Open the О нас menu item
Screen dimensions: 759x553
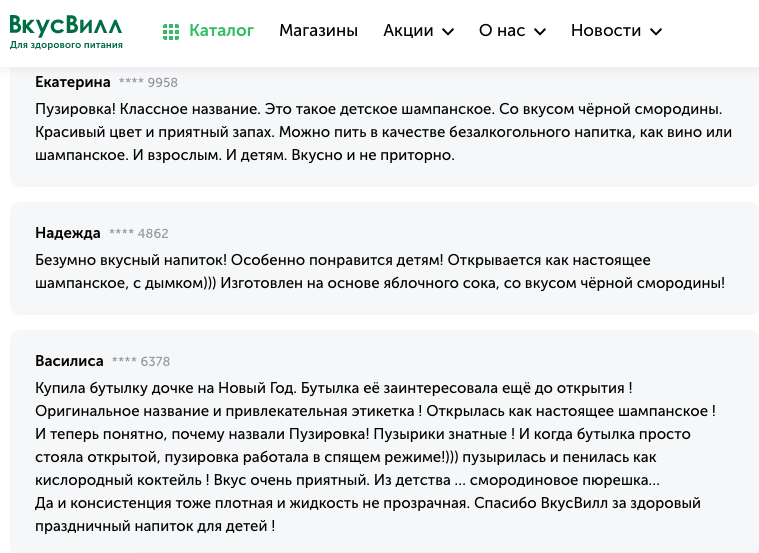click(x=502, y=31)
